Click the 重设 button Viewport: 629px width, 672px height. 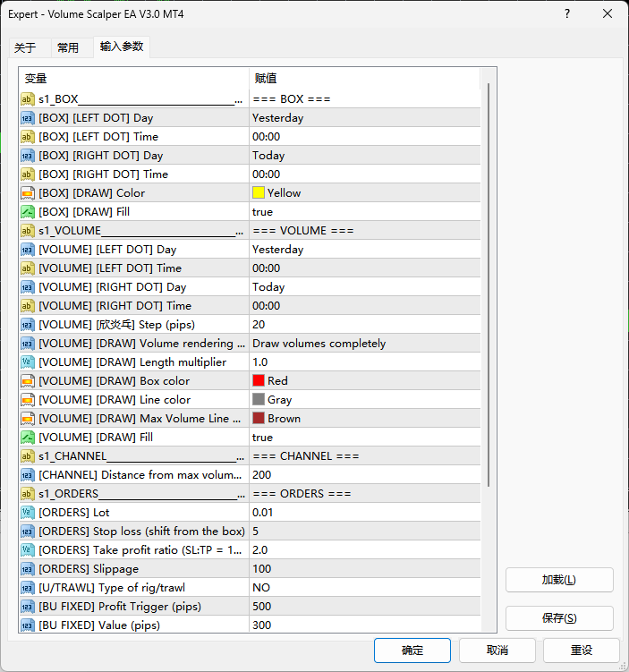[582, 651]
